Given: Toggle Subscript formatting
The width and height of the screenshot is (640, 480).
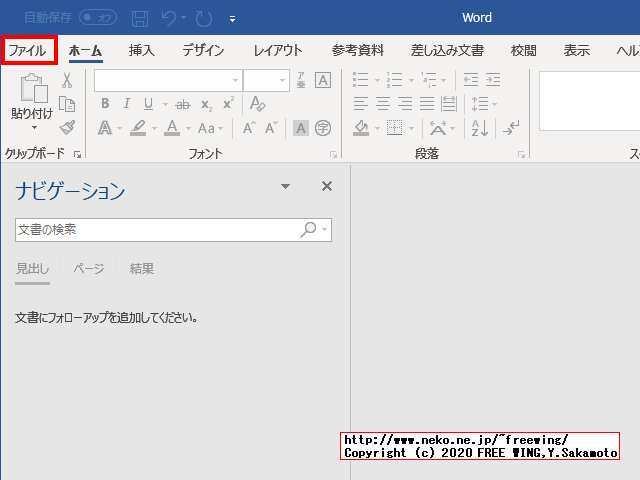Looking at the screenshot, I should click(x=206, y=105).
